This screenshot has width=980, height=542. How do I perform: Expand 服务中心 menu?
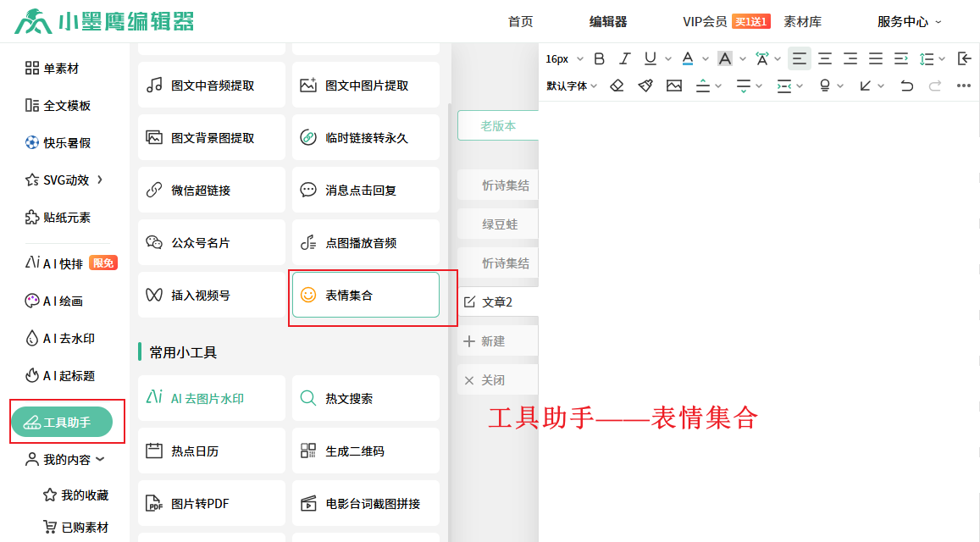point(909,22)
